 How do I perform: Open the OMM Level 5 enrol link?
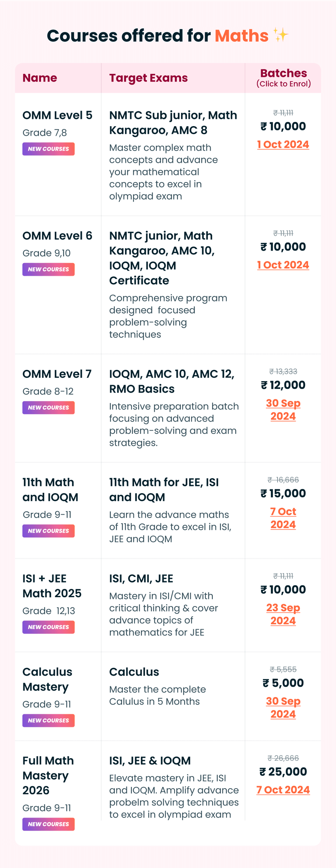click(283, 144)
